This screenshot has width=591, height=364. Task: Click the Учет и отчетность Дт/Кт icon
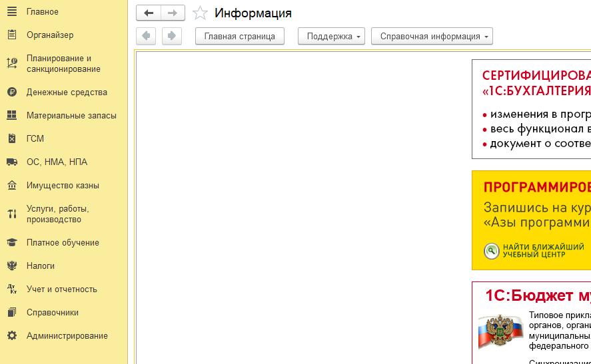tap(12, 289)
